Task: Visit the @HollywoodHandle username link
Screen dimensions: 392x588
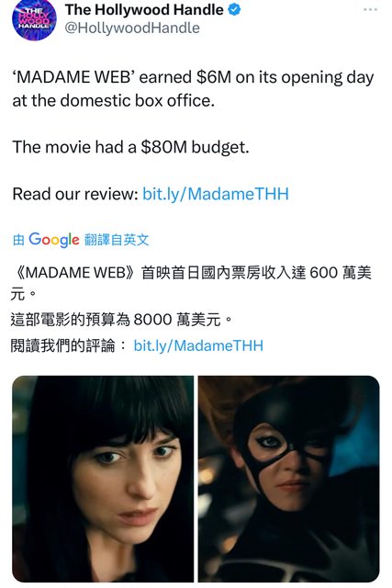Action: [132, 28]
